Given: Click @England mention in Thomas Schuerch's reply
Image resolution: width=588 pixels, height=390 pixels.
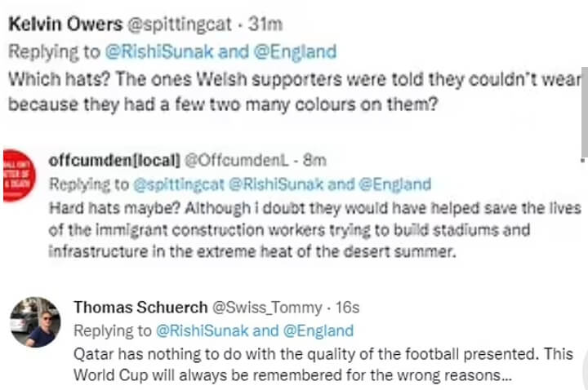Looking at the screenshot, I should [x=317, y=330].
